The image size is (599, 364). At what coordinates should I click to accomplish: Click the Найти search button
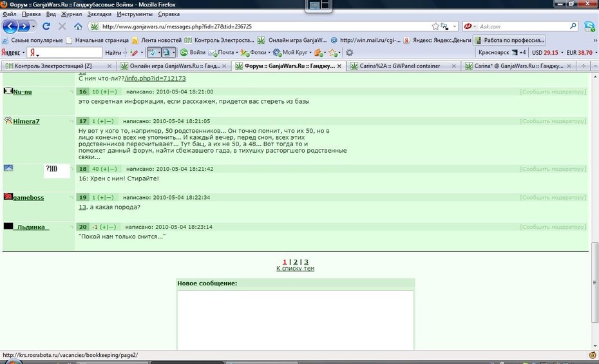tap(113, 52)
